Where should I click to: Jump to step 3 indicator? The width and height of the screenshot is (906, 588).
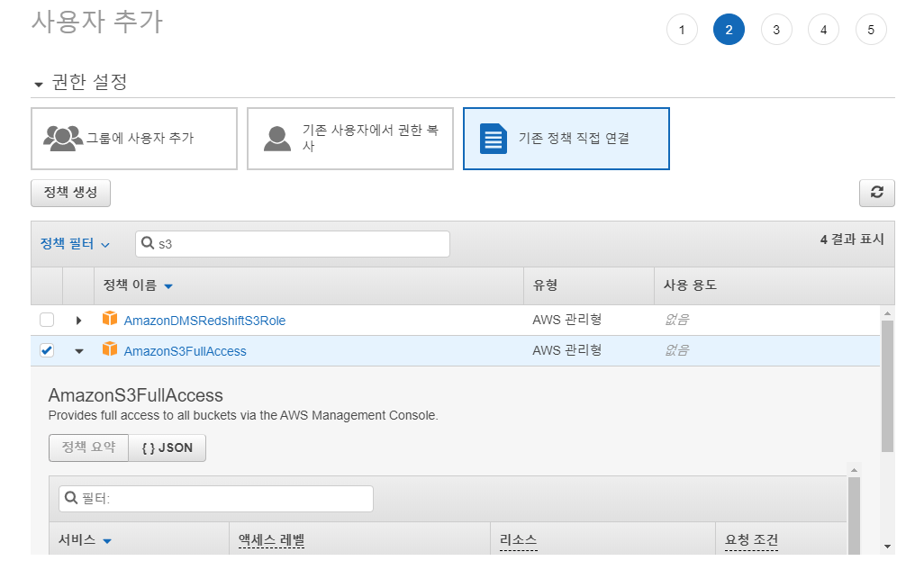(x=776, y=30)
